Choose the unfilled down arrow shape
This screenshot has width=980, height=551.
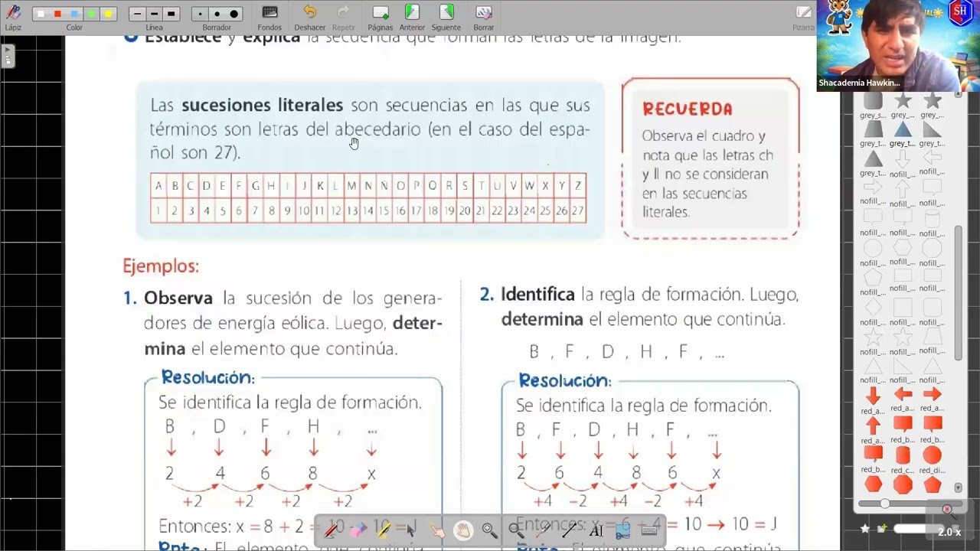(x=903, y=158)
